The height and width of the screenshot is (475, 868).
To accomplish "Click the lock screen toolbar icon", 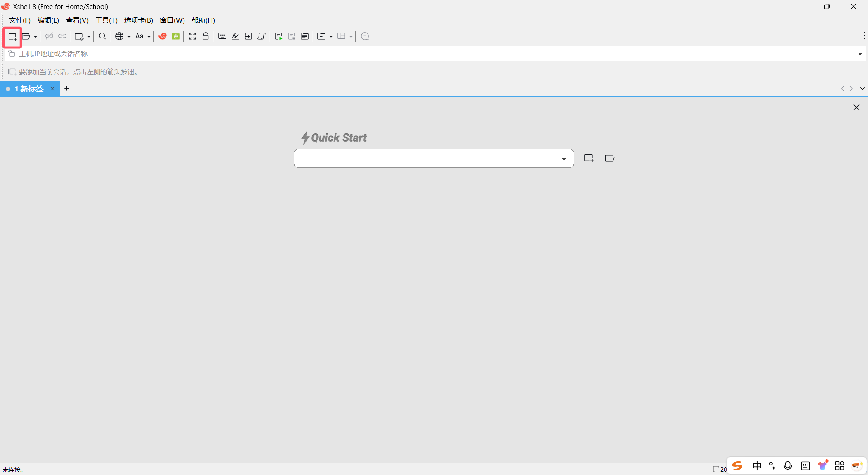I will [x=206, y=36].
